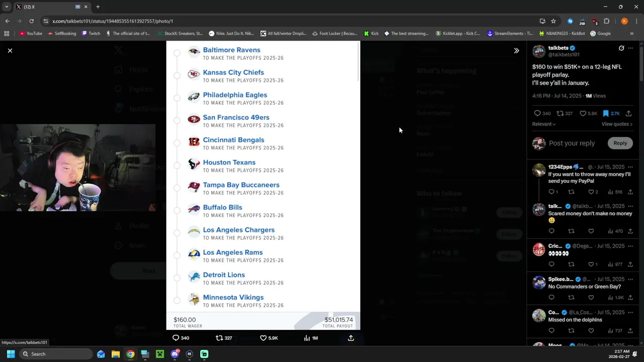Screen dimensions: 644x362
Task: Select the Houston Texans leg circle
Action: click(x=177, y=165)
